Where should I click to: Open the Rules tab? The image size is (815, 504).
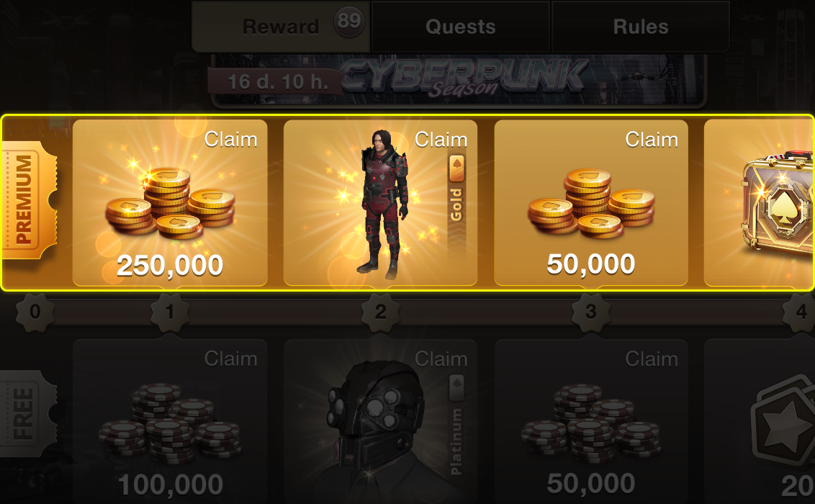(640, 26)
